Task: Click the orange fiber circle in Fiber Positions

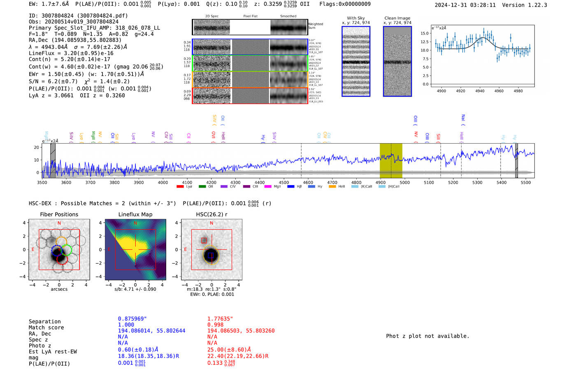Action: [x=61, y=242]
